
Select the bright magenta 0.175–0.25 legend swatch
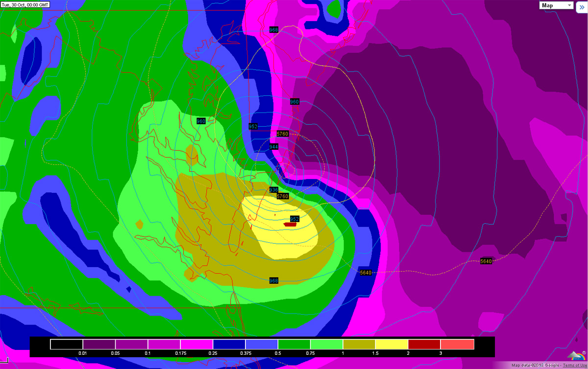(196, 345)
